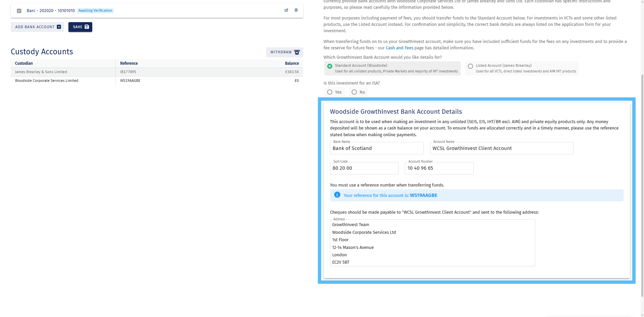
Task: Click the delete trash icon for Barc account
Action: [296, 10]
